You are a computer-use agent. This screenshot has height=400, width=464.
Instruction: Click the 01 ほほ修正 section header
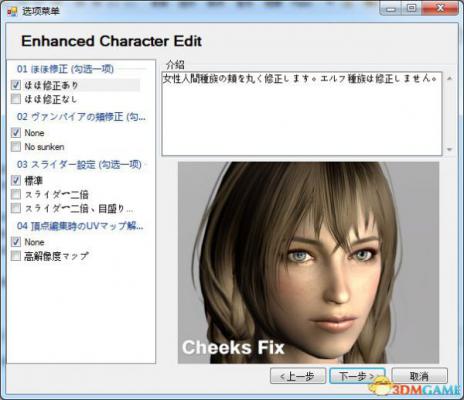pos(65,69)
